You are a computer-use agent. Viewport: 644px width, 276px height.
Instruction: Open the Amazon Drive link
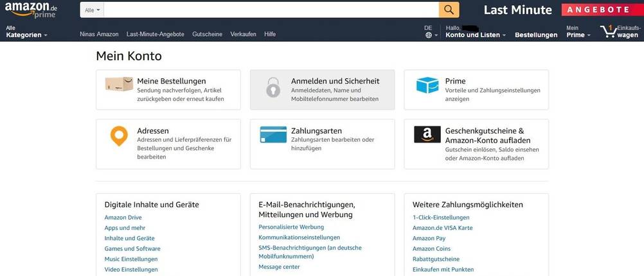(123, 218)
